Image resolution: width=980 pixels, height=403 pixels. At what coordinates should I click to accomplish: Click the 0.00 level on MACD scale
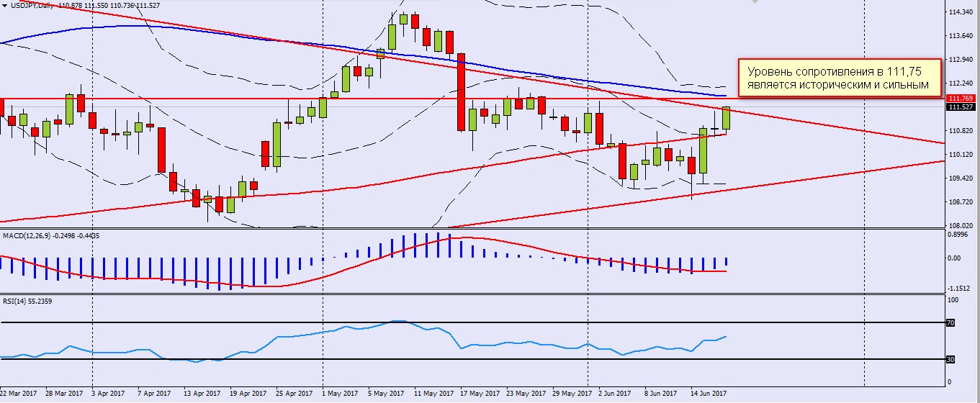click(x=956, y=258)
